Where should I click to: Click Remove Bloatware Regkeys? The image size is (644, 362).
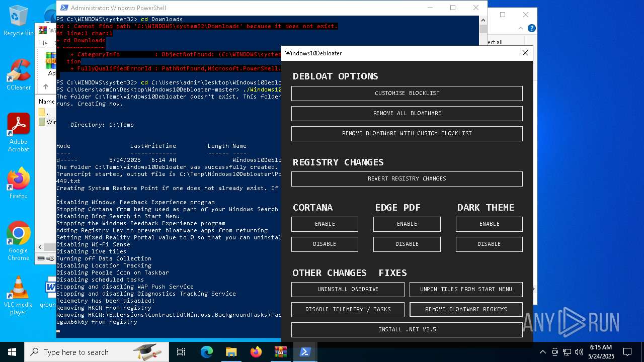point(466,309)
